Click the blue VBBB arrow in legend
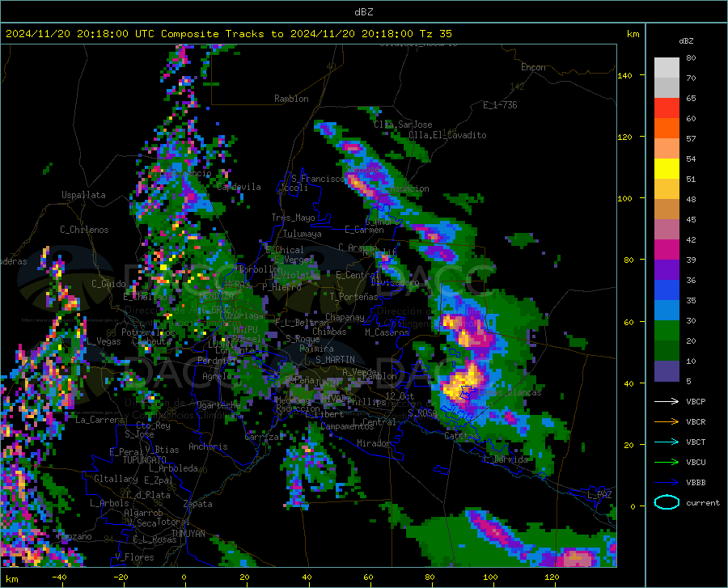The height and width of the screenshot is (588, 728). [x=667, y=482]
